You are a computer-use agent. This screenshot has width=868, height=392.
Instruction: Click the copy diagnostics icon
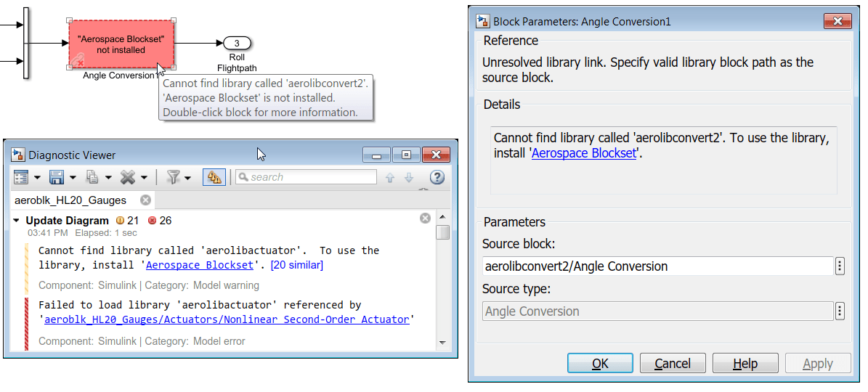tap(92, 177)
